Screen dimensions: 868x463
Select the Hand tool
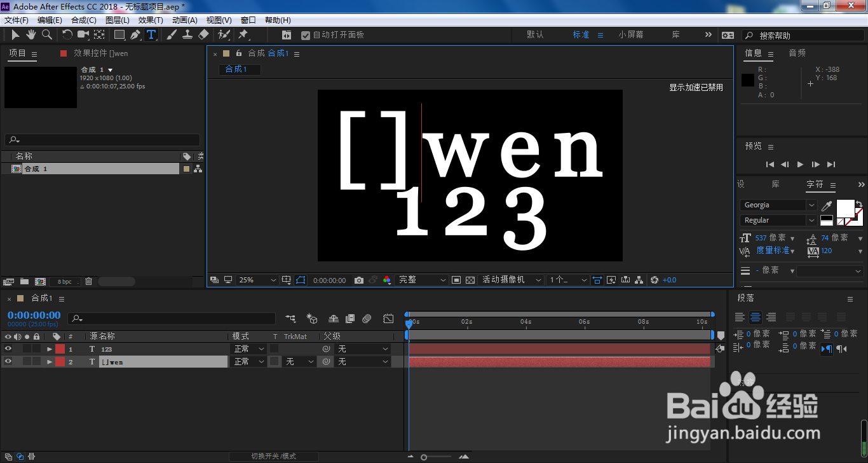[x=31, y=35]
